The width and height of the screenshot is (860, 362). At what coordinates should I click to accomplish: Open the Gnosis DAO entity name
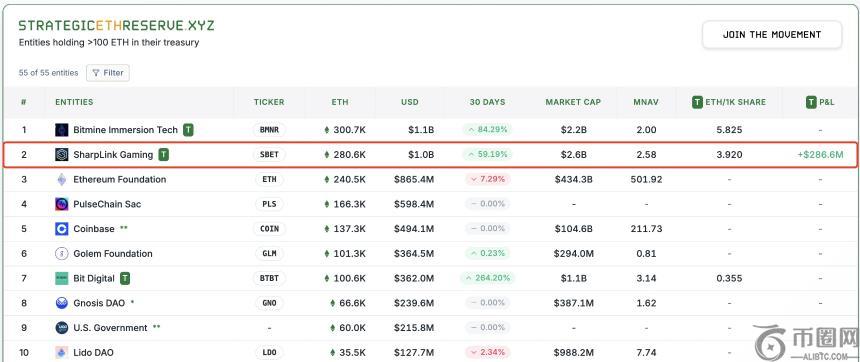pyautogui.click(x=99, y=303)
